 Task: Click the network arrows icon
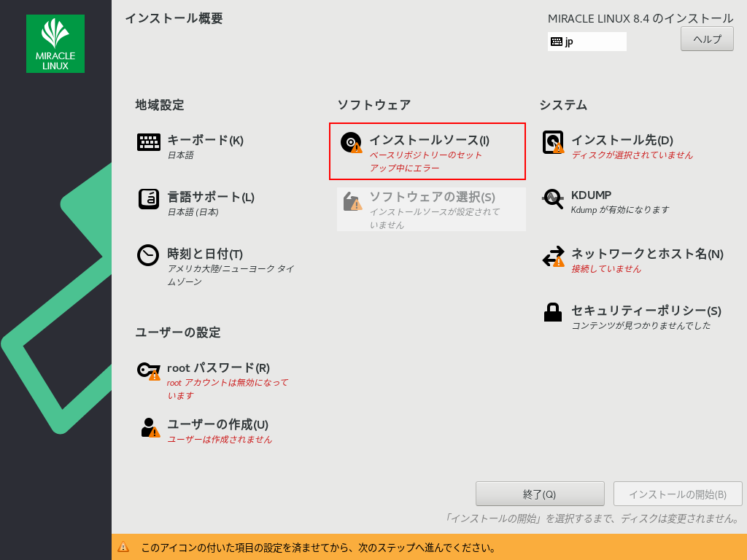tap(553, 256)
